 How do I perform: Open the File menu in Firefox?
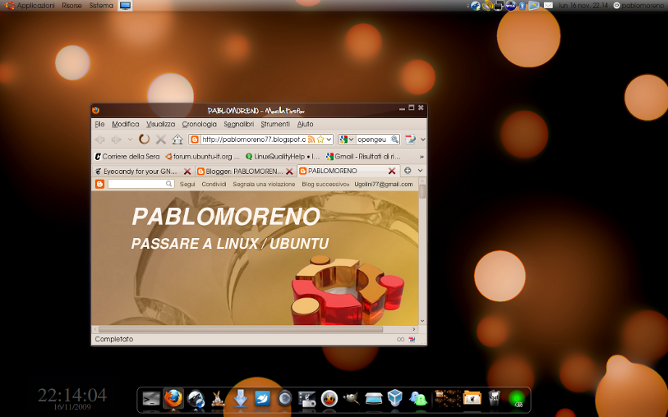100,124
